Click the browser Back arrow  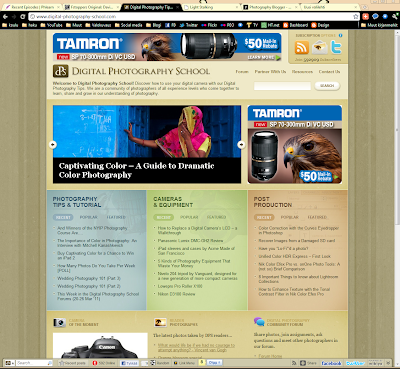pos(5,17)
